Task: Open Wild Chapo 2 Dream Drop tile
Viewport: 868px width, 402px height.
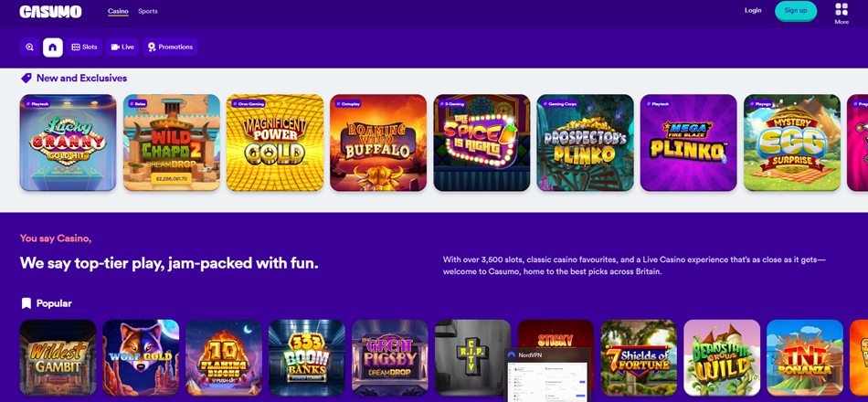Action: [x=172, y=143]
